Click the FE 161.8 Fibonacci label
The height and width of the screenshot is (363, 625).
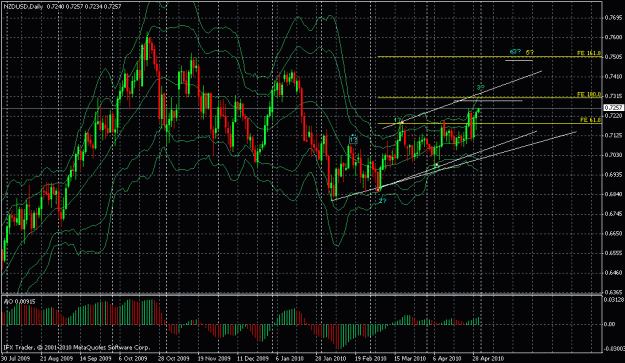(589, 53)
